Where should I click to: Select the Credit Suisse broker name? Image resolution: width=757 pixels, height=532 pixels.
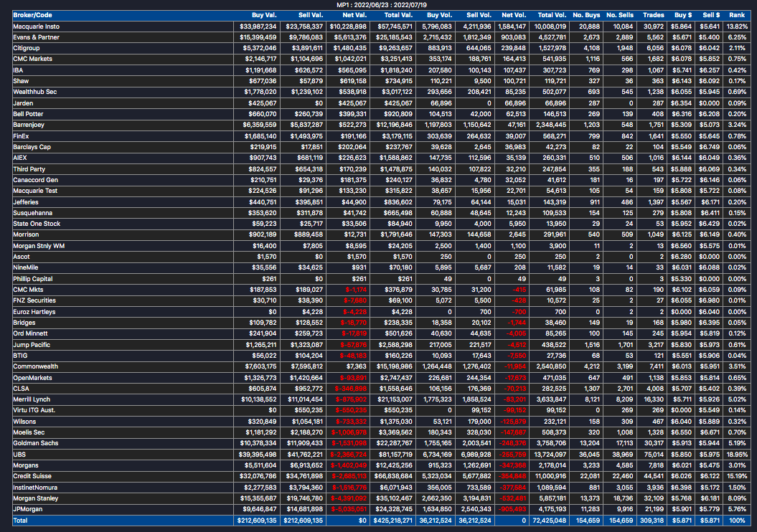[32, 476]
